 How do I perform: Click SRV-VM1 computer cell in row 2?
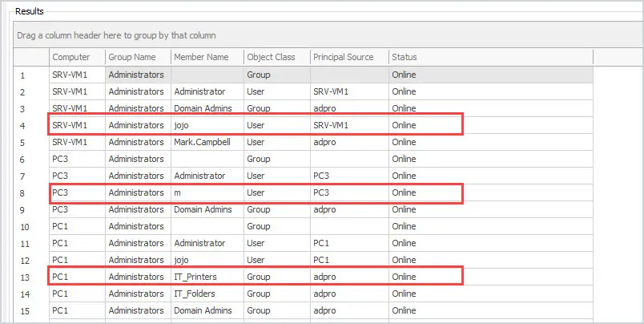[77, 91]
